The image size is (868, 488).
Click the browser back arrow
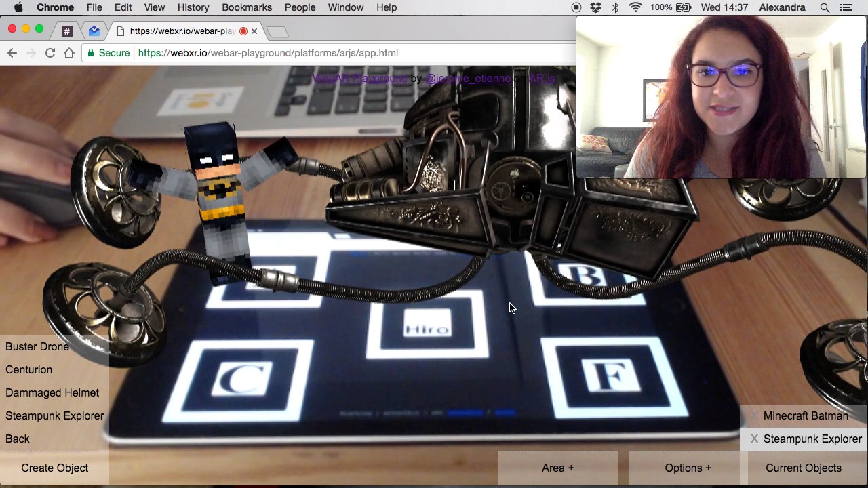12,53
